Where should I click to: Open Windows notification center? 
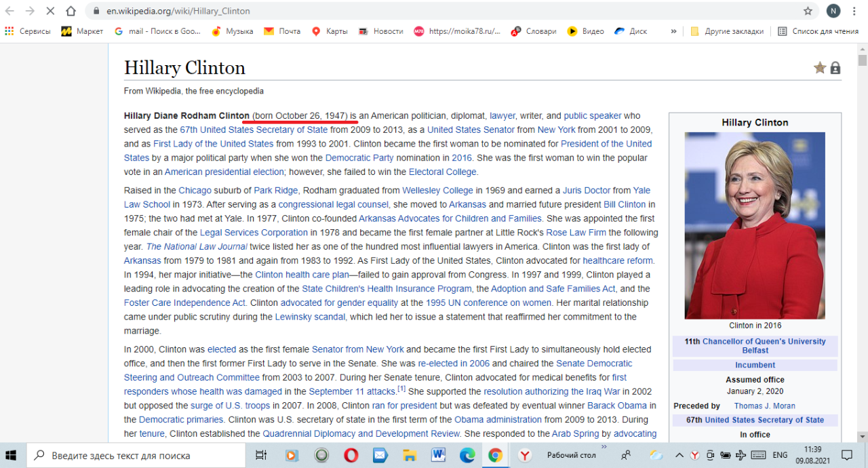click(x=847, y=455)
